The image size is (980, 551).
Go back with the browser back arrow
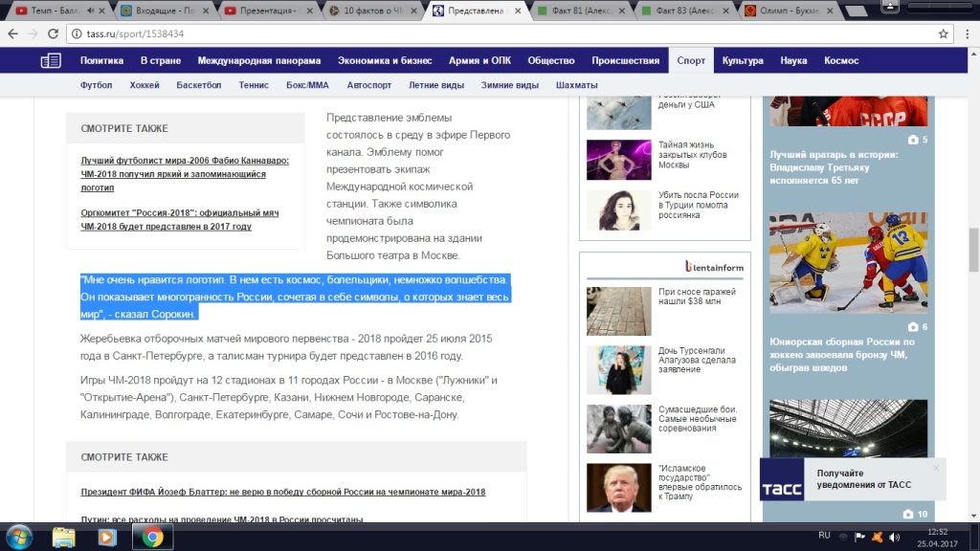13,33
